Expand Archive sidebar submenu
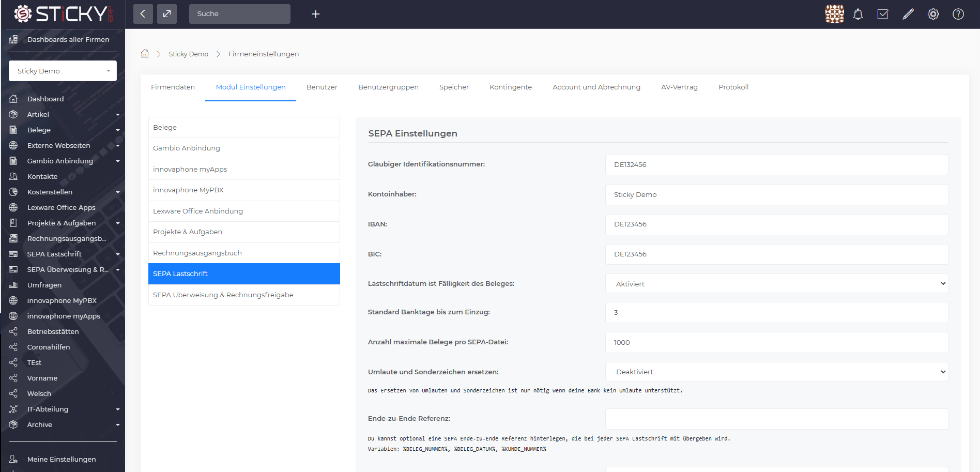Screen dimensions: 980x472 pos(118,425)
